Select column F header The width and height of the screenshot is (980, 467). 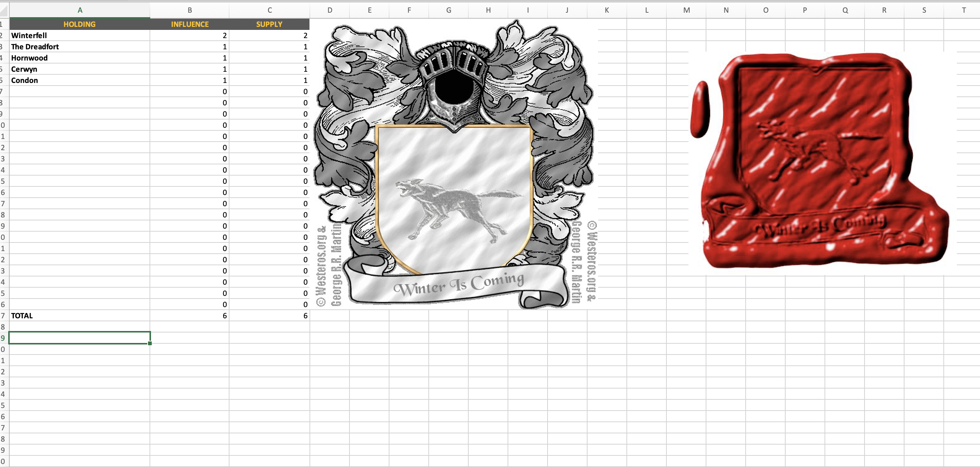[x=409, y=10]
